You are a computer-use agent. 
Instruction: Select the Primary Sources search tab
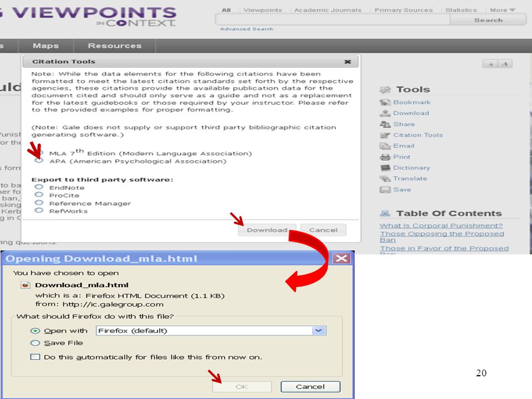pos(403,10)
